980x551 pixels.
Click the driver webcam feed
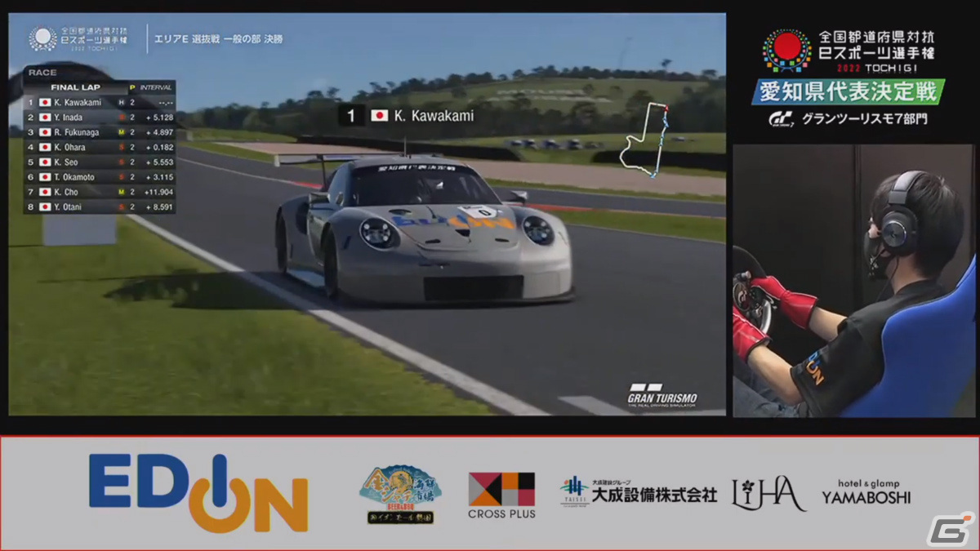853,282
